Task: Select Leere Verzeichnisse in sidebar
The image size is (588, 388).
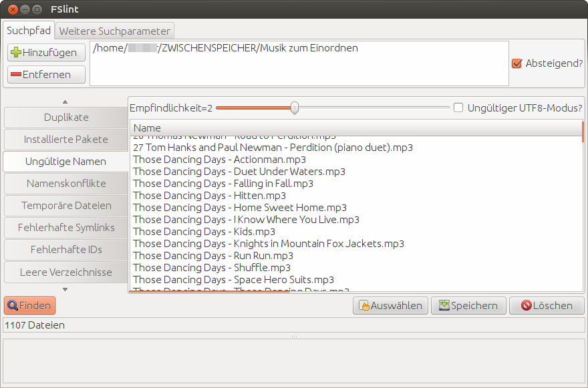Action: point(66,272)
